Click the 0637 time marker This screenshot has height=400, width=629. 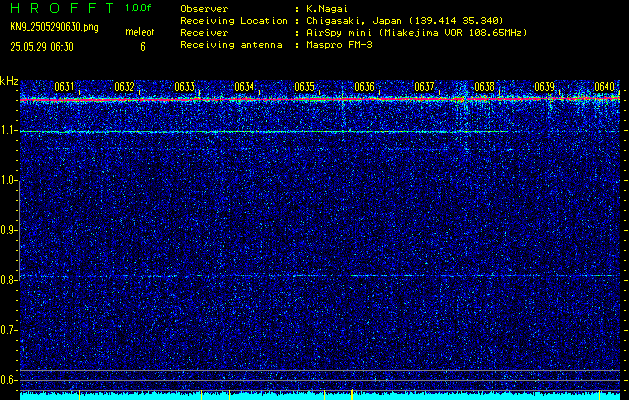click(x=424, y=87)
